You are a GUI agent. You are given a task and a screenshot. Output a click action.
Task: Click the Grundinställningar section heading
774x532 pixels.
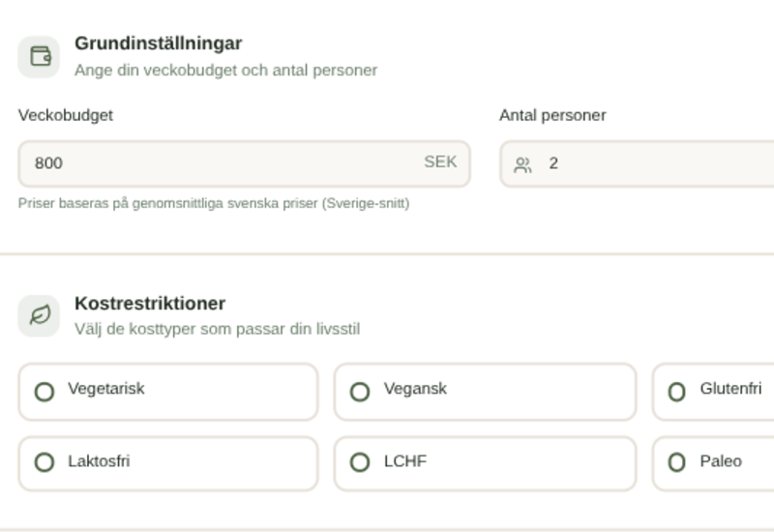158,44
